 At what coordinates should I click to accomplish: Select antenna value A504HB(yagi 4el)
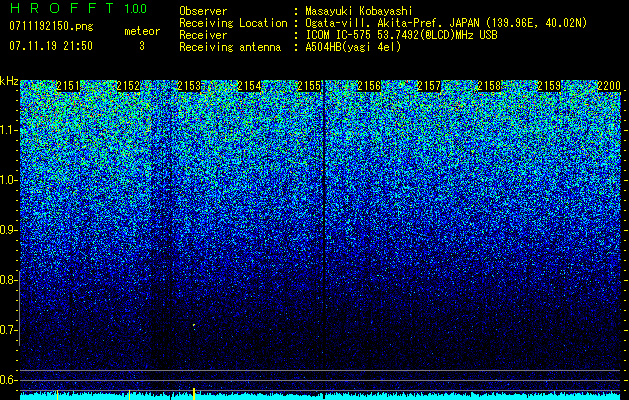point(353,47)
